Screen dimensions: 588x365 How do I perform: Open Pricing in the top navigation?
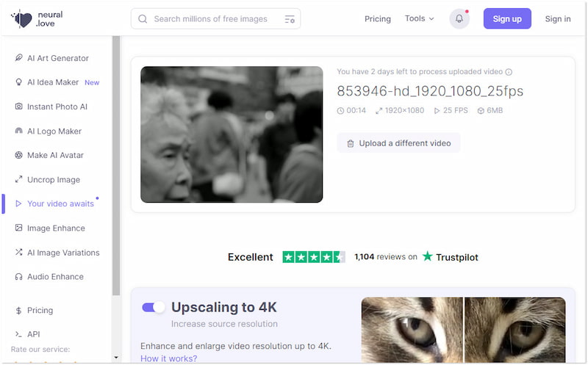(377, 19)
